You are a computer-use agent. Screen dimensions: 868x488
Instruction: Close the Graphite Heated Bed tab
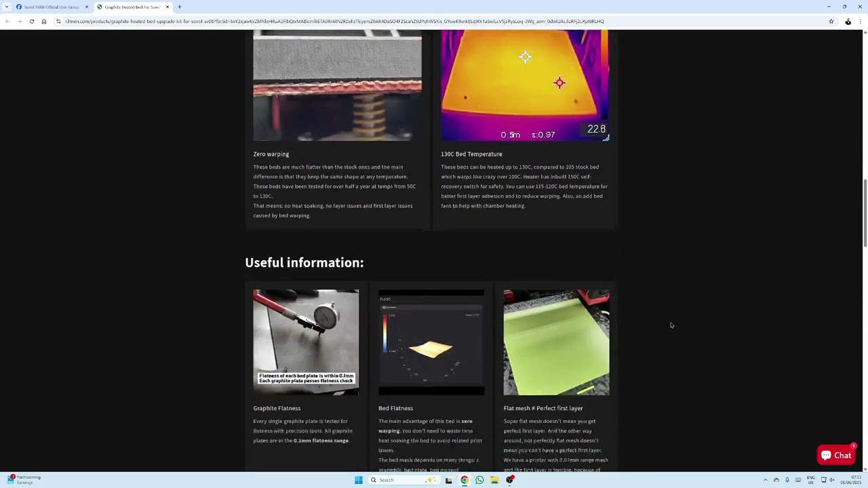click(x=167, y=7)
